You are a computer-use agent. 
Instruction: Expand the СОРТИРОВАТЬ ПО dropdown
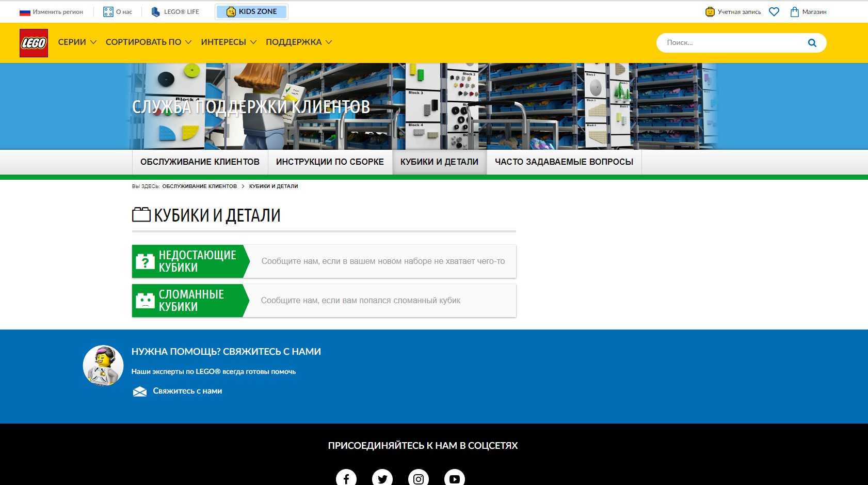pyautogui.click(x=149, y=42)
